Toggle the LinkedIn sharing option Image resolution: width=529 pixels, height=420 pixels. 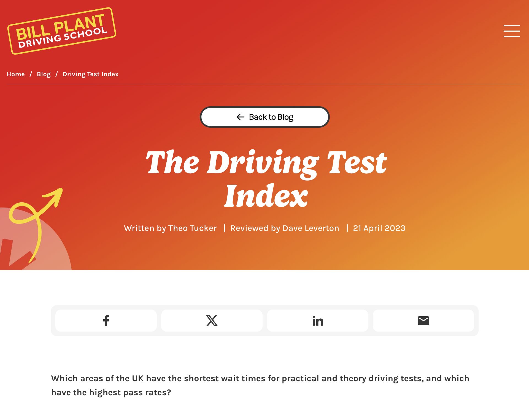click(318, 320)
